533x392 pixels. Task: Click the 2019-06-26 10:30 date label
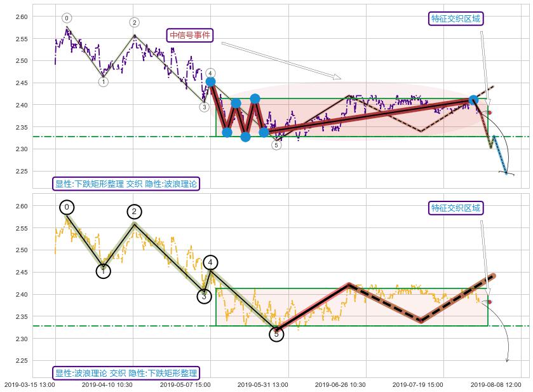[x=341, y=384]
